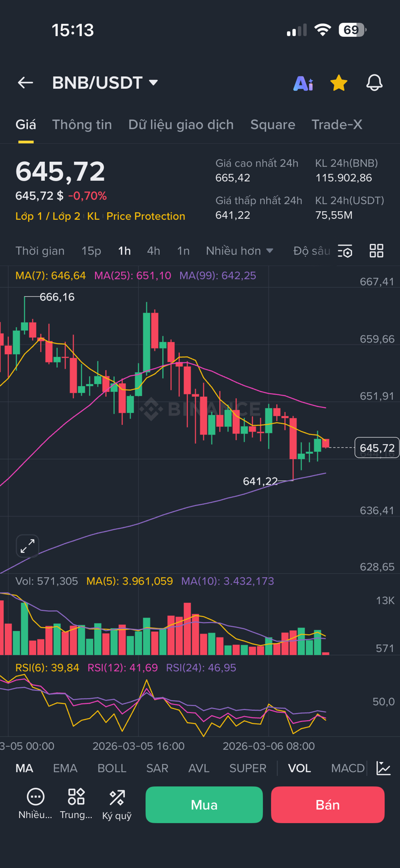The image size is (400, 868).
Task: Tap the KL tag link
Action: click(x=93, y=216)
